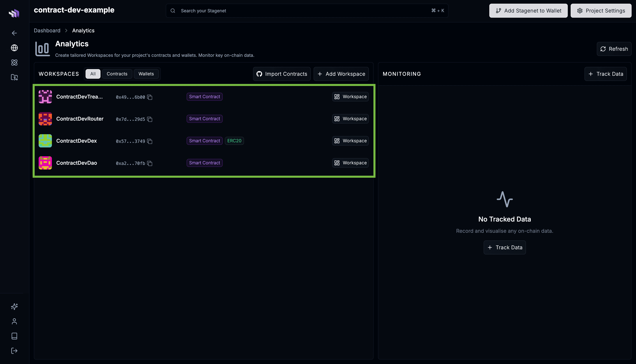Click Import Contracts button
This screenshot has width=636, height=364.
(x=282, y=74)
